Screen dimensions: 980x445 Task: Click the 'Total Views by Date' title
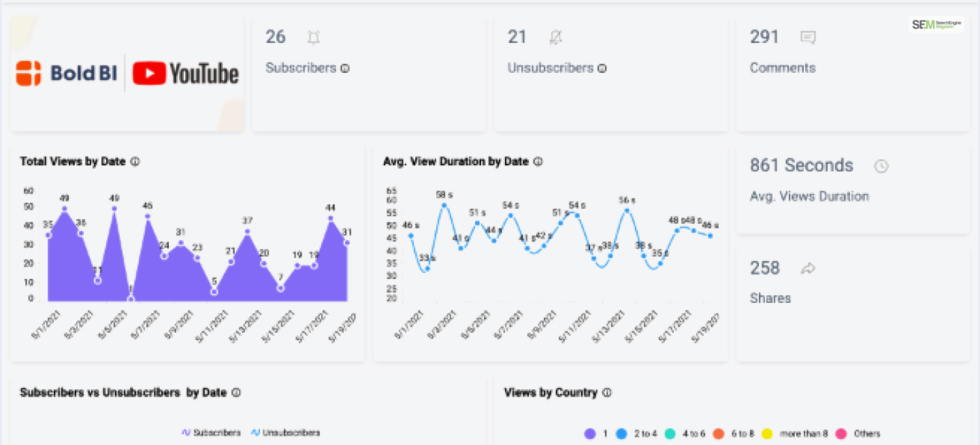click(73, 162)
